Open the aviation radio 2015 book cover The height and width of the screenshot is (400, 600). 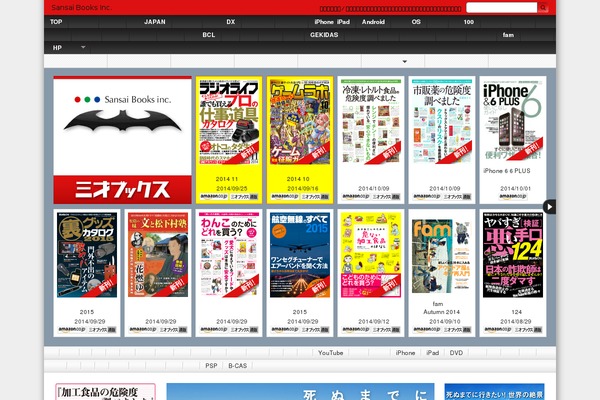pos(300,255)
